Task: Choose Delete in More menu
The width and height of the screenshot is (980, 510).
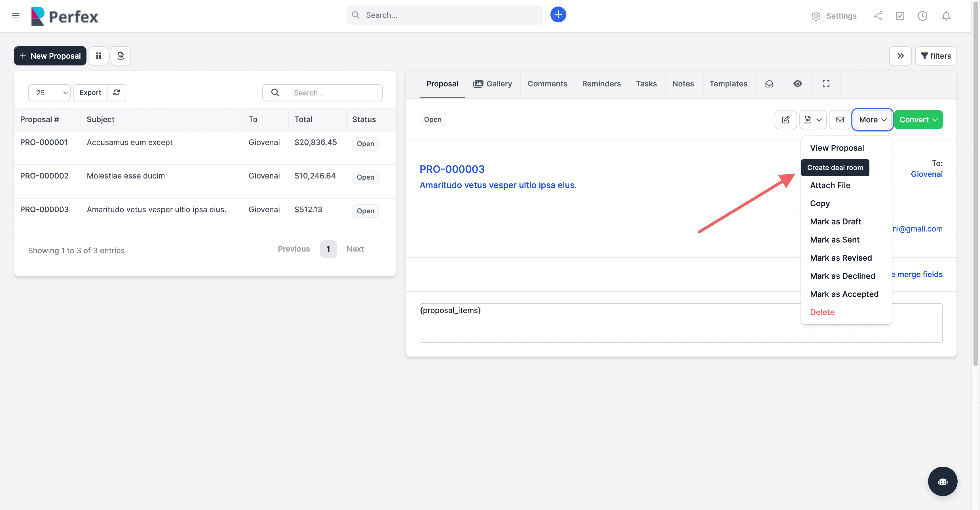Action: 822,313
